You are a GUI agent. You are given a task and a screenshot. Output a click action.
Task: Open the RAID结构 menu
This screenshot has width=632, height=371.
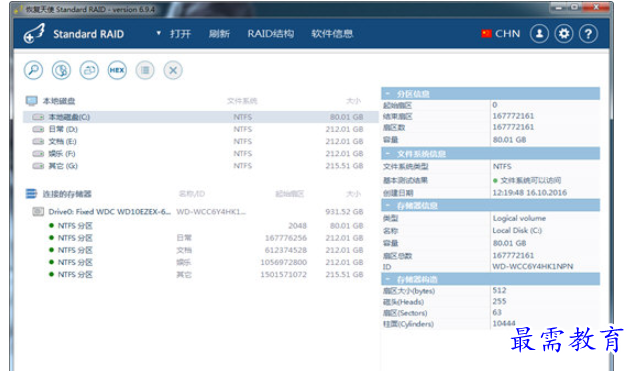point(270,33)
